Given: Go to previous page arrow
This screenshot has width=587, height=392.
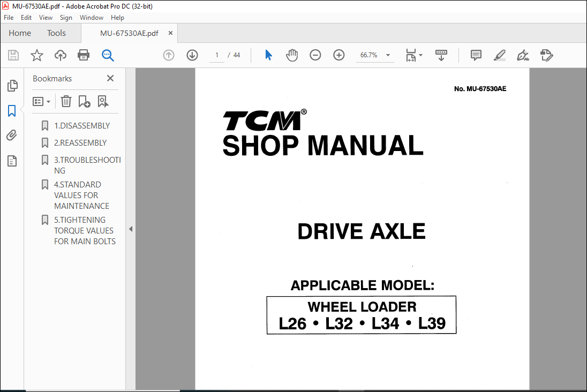Looking at the screenshot, I should 169,55.
